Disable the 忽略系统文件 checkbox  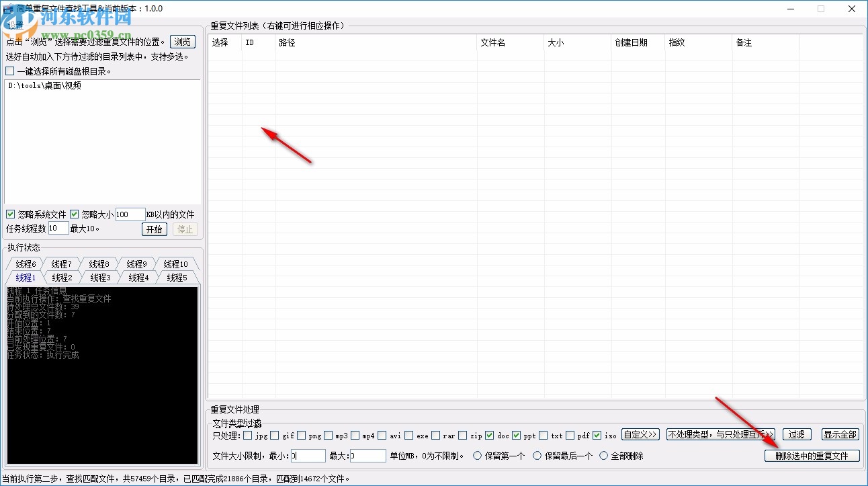point(10,214)
